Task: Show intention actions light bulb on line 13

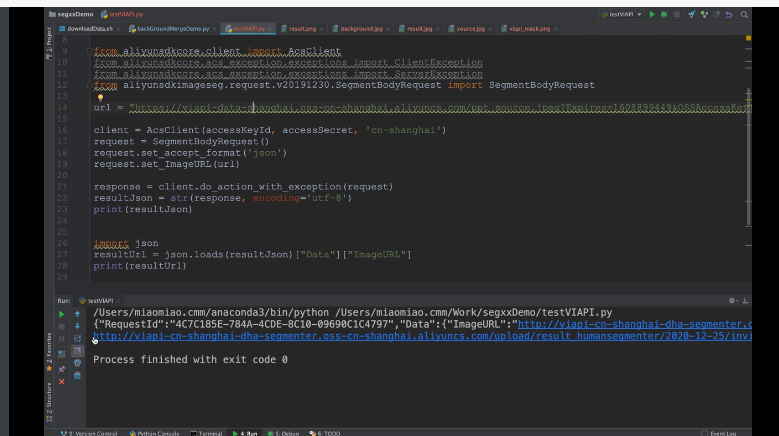Action: pos(100,98)
